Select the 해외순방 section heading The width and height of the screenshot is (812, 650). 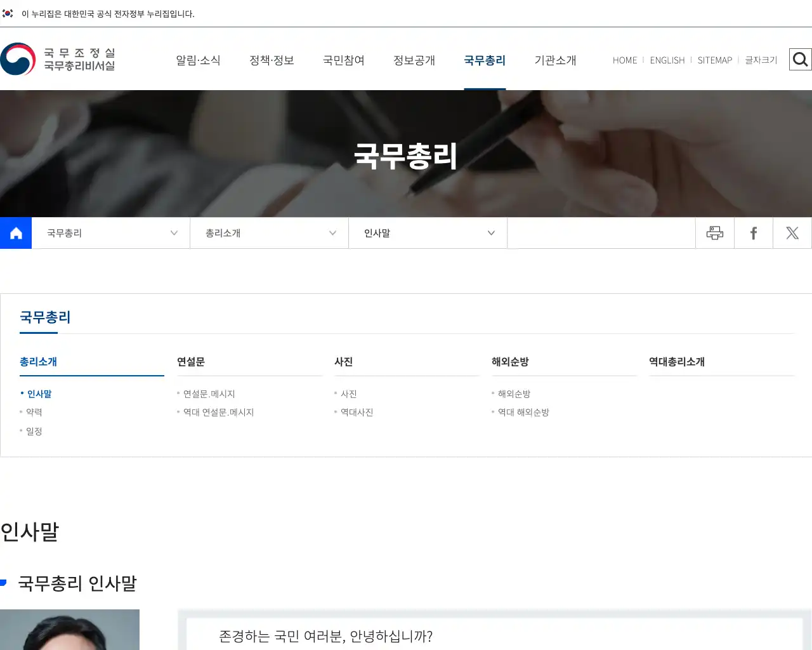click(x=511, y=362)
